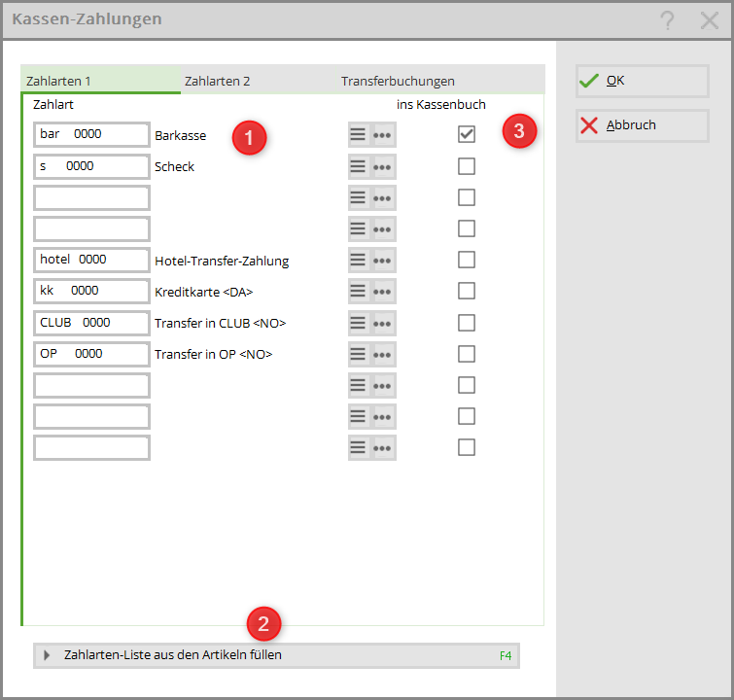
Task: Click the three-dots icon next to Barkasse
Action: coord(383,135)
